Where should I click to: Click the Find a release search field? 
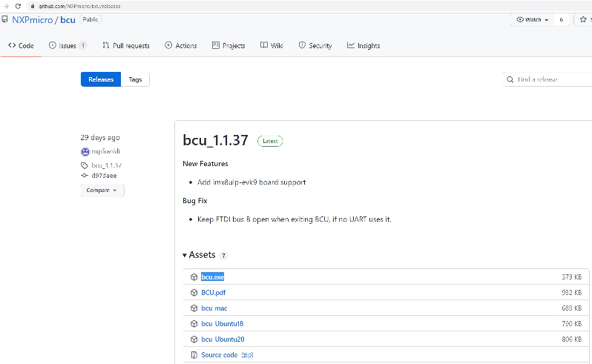(x=549, y=79)
